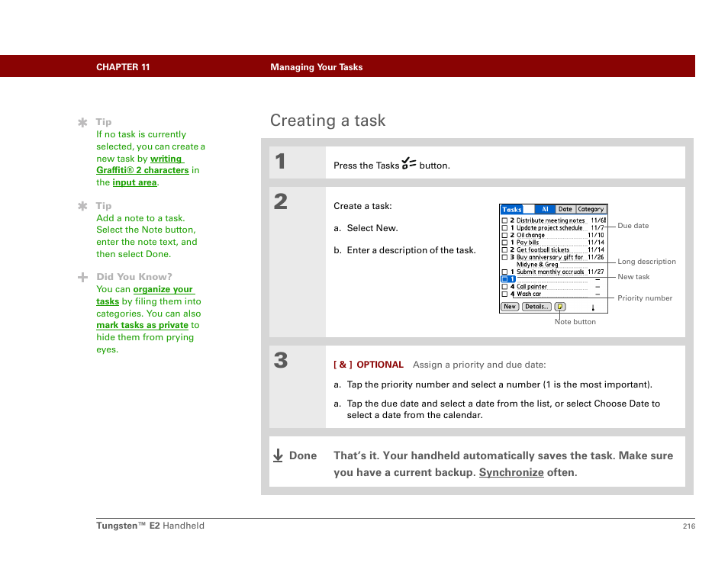Click the down-arrow icon beside Done
Screen dimensions: 728x563
(278, 455)
